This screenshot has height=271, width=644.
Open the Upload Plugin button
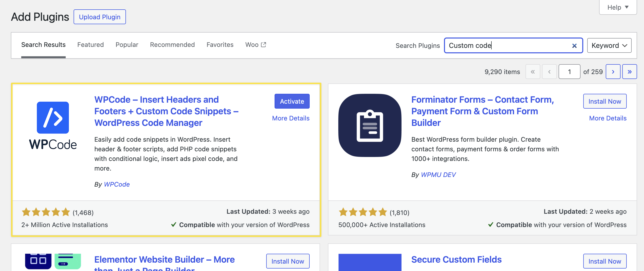(x=100, y=17)
